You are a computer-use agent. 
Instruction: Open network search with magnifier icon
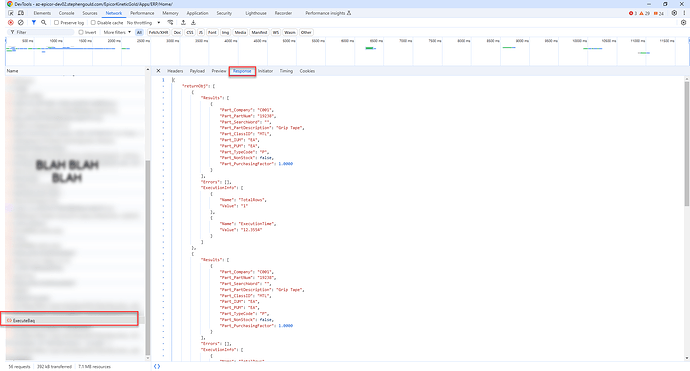[x=44, y=22]
